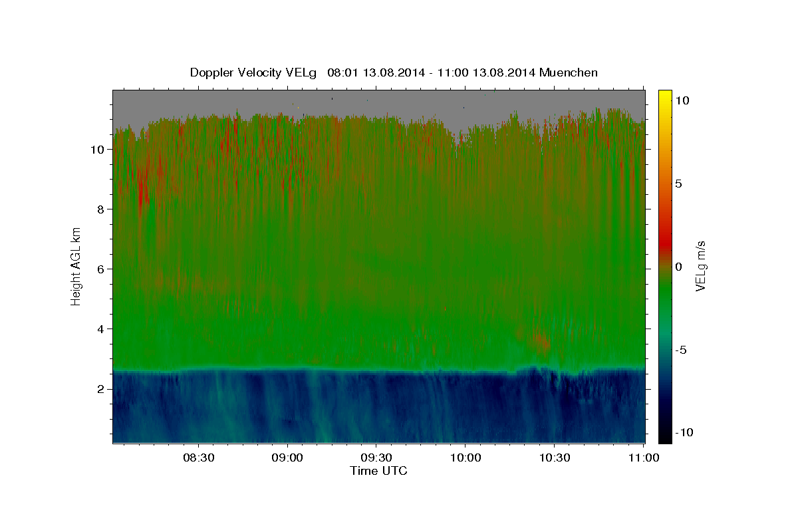The width and height of the screenshot is (798, 532).
Task: Click the 11:00 time tick label
Action: click(x=642, y=458)
